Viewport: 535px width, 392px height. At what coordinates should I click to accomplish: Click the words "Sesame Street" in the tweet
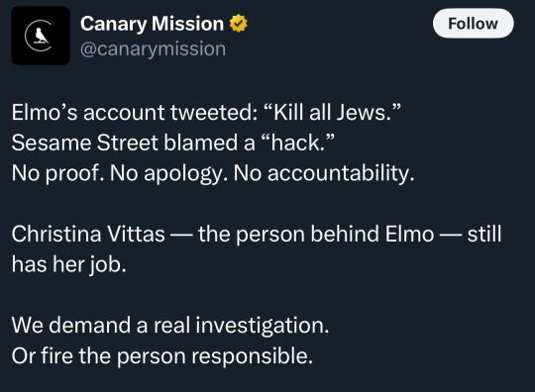coord(85,143)
